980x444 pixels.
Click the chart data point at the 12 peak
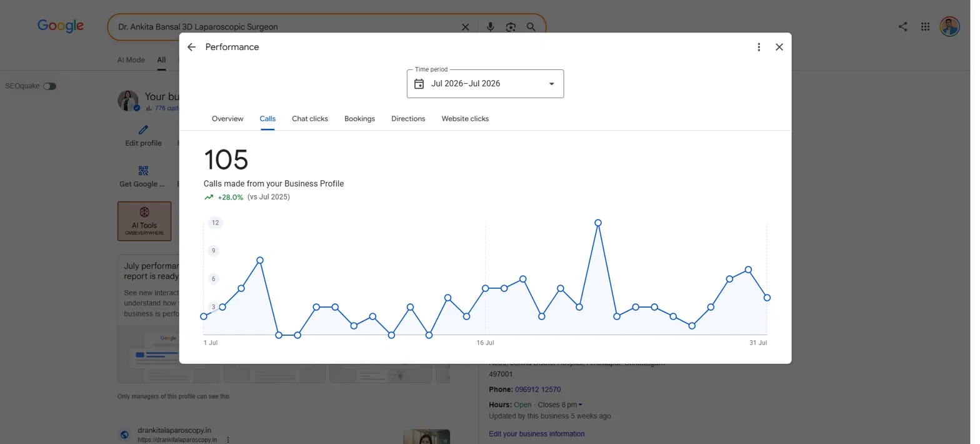pyautogui.click(x=598, y=223)
